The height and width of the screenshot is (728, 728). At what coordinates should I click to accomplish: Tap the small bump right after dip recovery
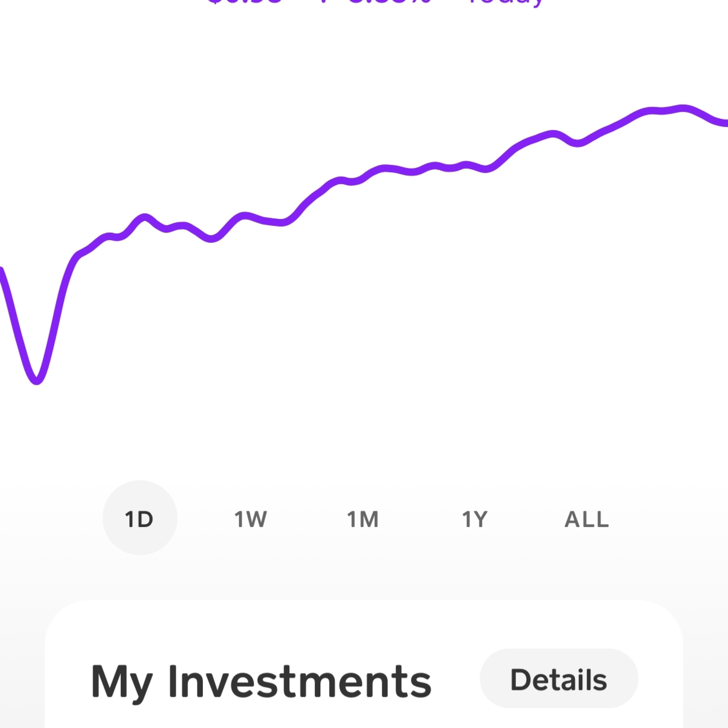pos(145,218)
